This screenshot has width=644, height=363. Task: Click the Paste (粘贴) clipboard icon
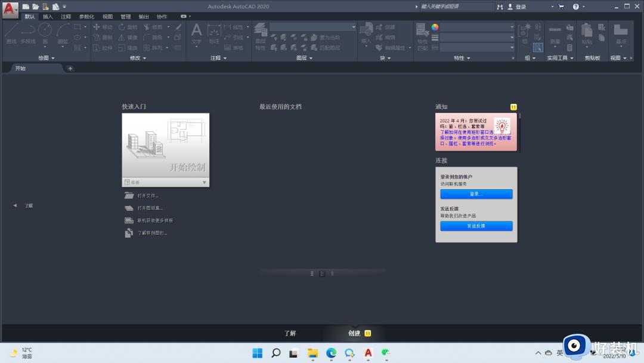(587, 33)
